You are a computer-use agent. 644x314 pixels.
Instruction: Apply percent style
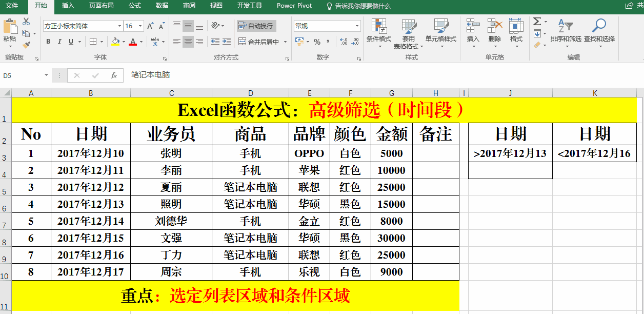(x=317, y=42)
